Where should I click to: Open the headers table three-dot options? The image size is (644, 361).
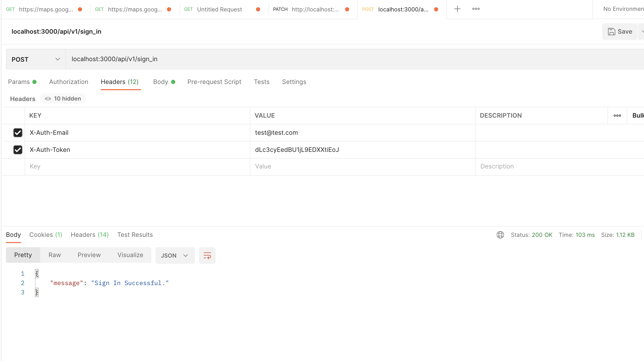point(618,116)
